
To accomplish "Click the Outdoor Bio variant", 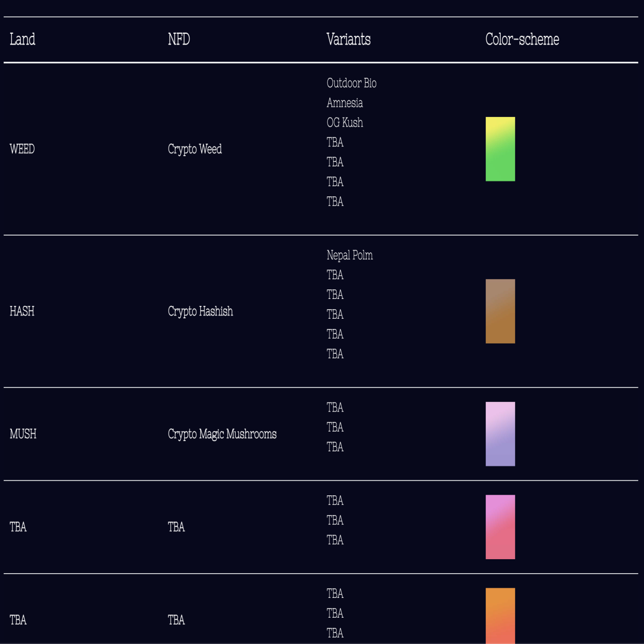I will point(352,83).
